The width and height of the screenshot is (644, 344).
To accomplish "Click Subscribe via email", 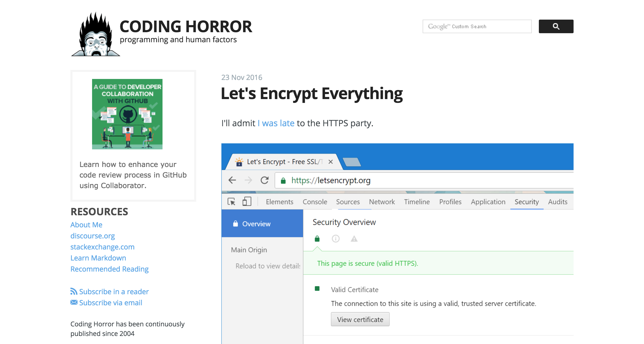I will (x=111, y=303).
